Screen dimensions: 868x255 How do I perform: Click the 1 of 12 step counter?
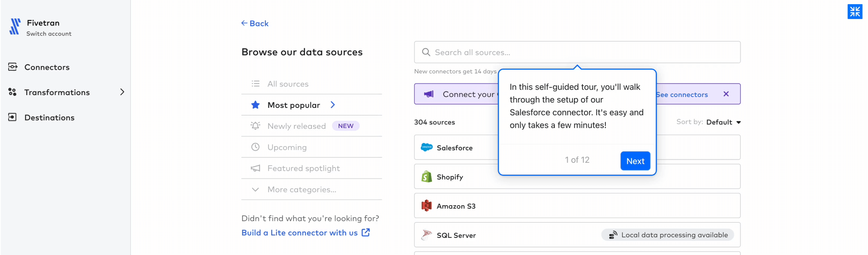(577, 160)
